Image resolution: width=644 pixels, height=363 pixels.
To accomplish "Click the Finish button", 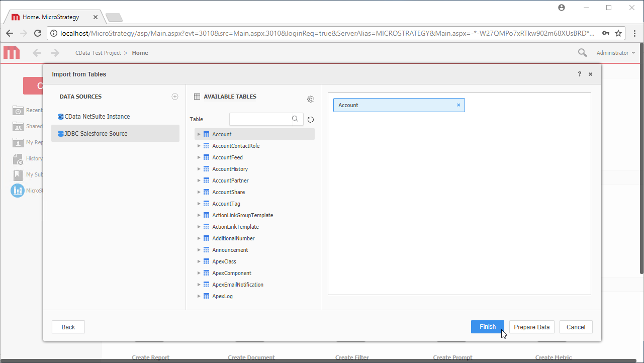I will click(x=488, y=327).
